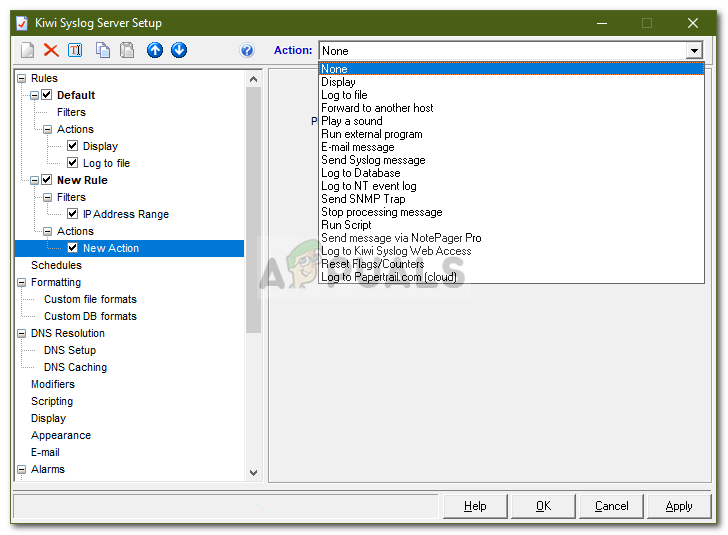Collapse the New Rule node
Image resolution: width=728 pixels, height=535 pixels.
click(34, 180)
